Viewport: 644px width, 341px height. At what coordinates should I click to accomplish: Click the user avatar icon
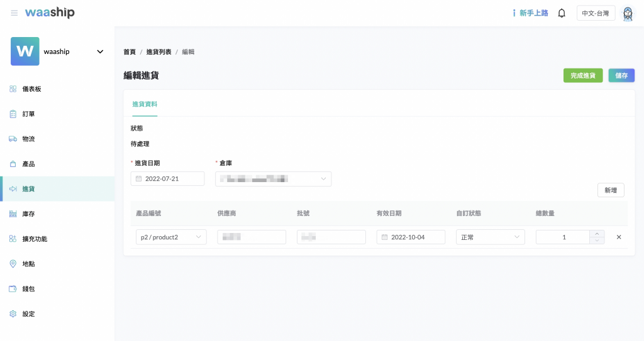coord(627,13)
